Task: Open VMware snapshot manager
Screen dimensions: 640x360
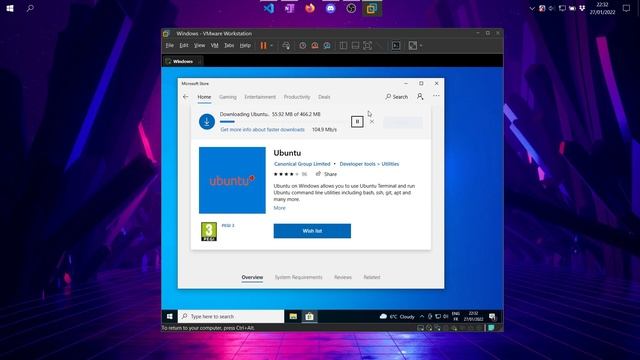Action: 327,46
